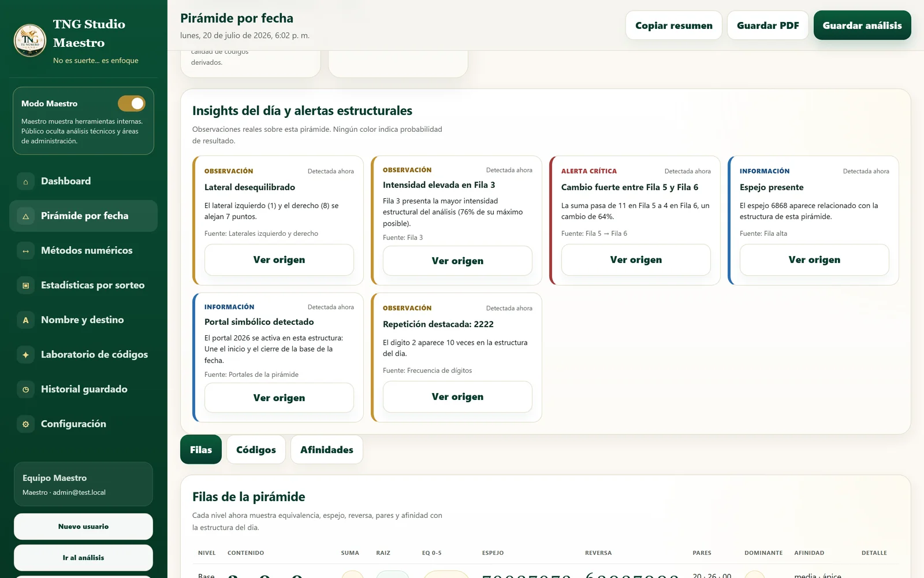Click Copiar resumen button
This screenshot has width=924, height=578.
[x=674, y=25]
